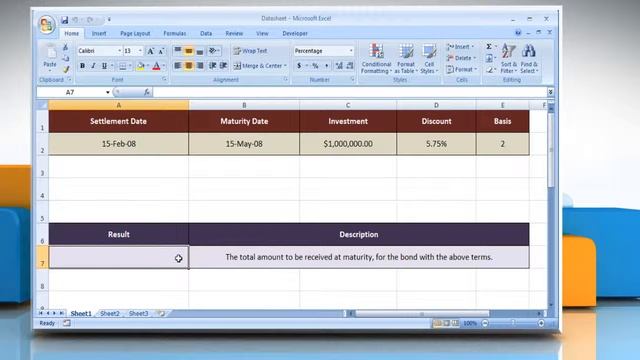This screenshot has width=640, height=360.
Task: Click the Decrease Font Size icon
Action: 162,51
